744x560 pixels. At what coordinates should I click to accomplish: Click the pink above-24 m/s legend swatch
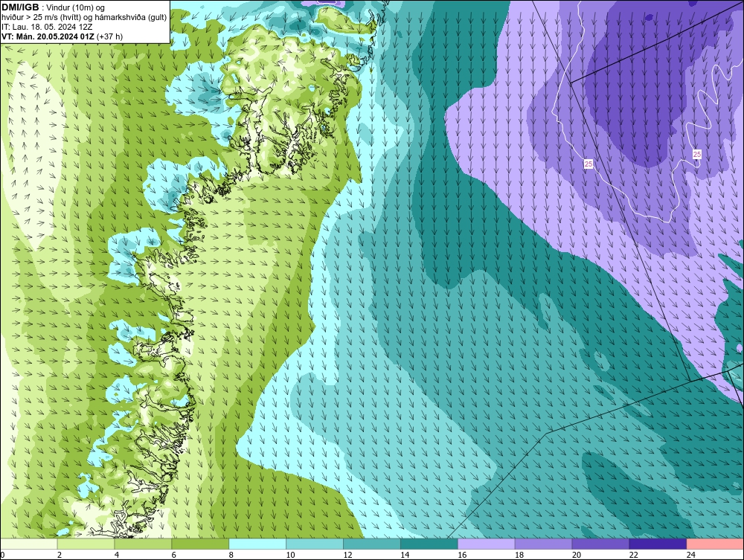pos(715,544)
